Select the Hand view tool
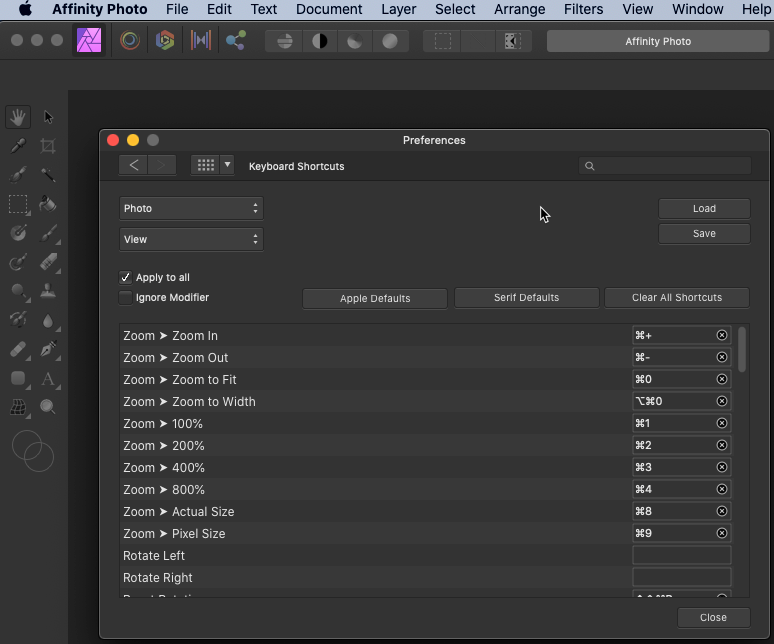774x644 pixels. coord(18,117)
